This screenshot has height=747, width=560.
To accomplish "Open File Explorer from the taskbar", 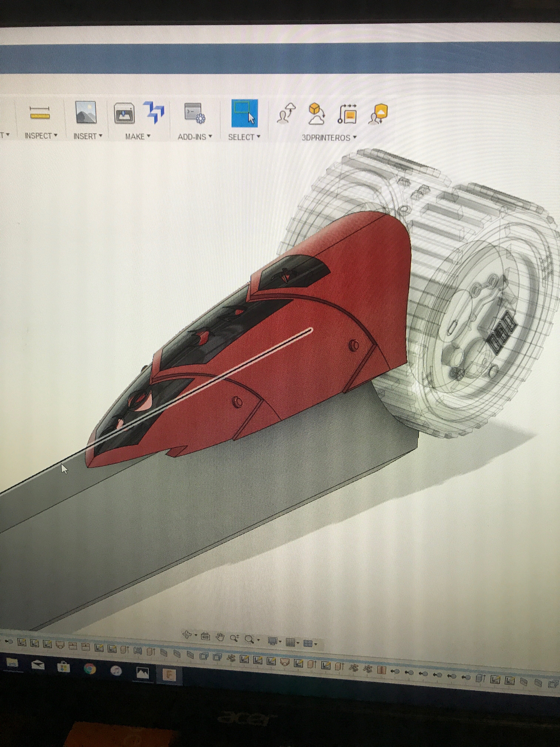I will (12, 663).
